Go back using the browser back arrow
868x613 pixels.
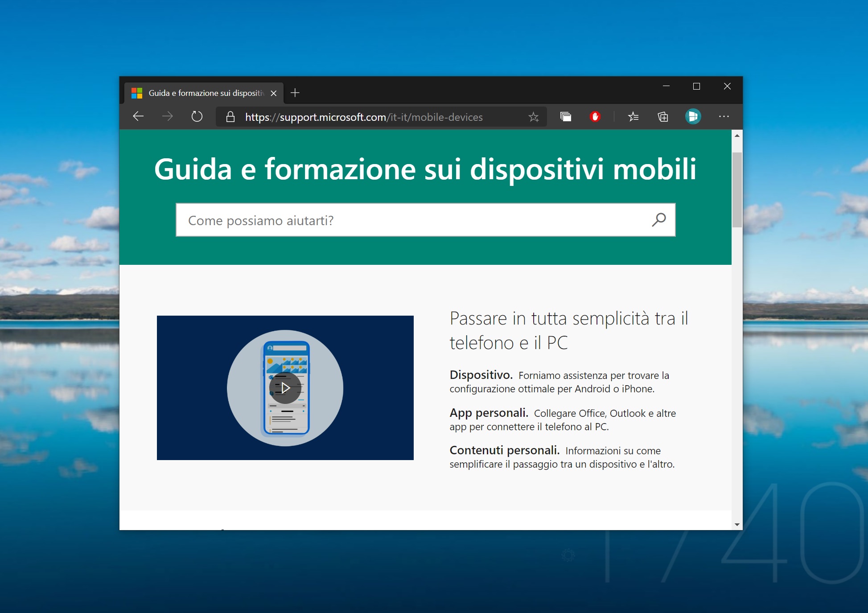138,117
